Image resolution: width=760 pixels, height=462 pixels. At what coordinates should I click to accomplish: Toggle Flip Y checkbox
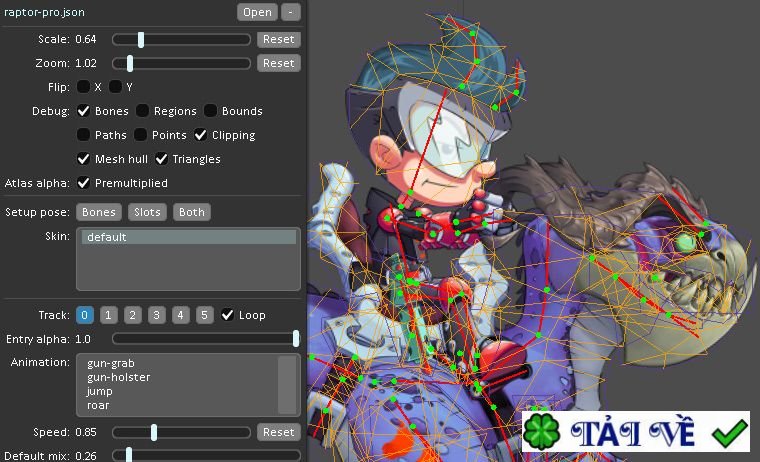pos(115,87)
